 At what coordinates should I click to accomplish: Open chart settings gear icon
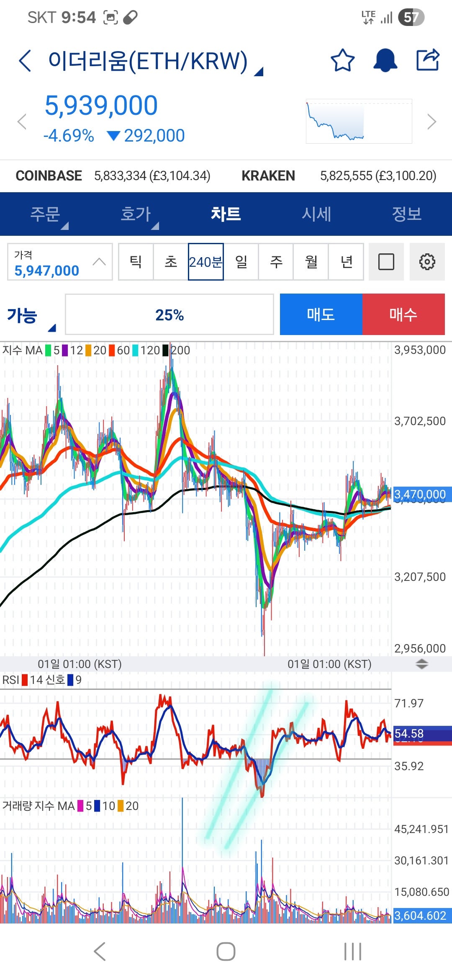coord(427,262)
